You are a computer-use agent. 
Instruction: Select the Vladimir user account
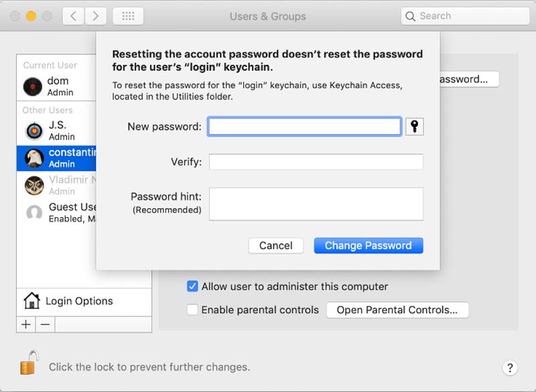click(34, 186)
